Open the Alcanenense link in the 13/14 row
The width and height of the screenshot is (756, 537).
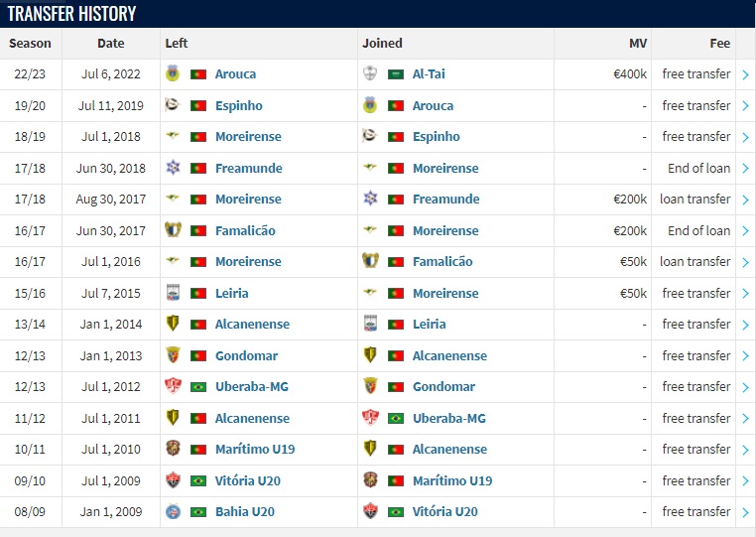point(252,324)
